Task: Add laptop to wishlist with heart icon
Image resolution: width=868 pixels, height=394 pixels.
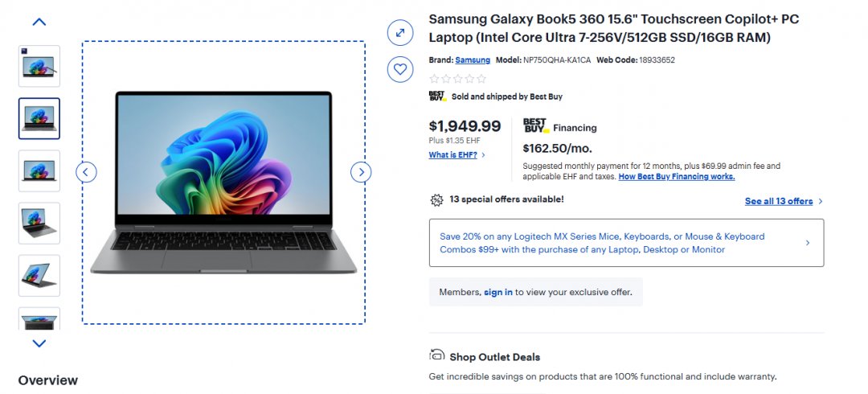Action: coord(399,69)
